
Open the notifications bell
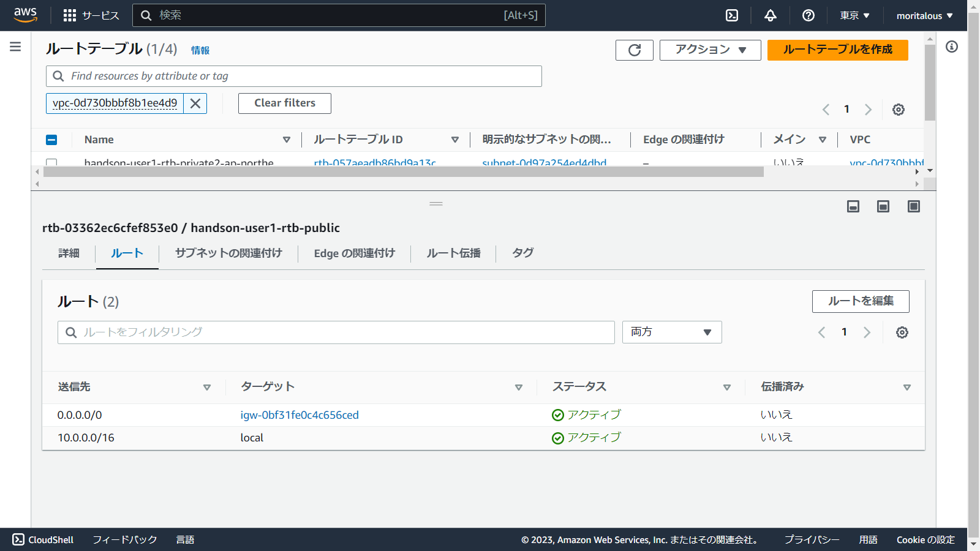pyautogui.click(x=771, y=15)
